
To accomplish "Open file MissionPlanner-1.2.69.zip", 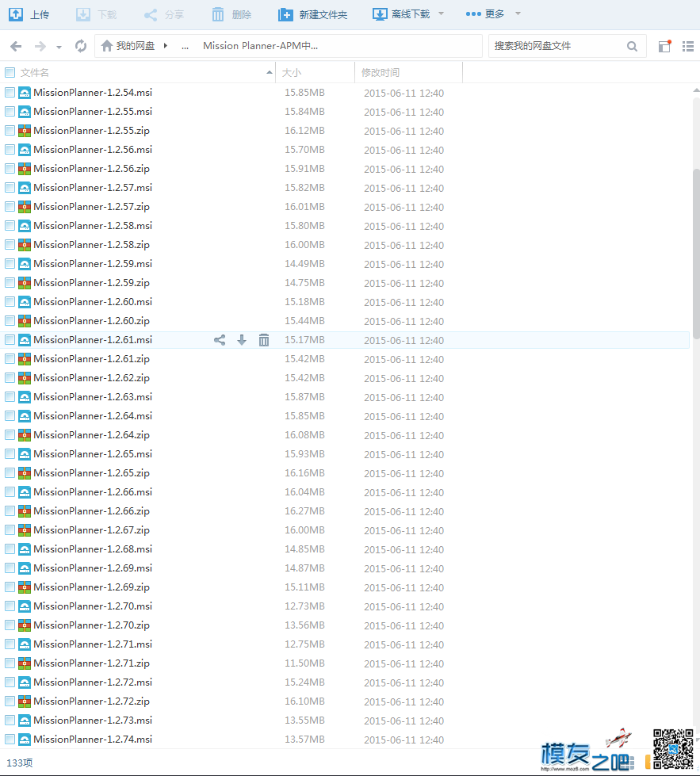I will [92, 587].
